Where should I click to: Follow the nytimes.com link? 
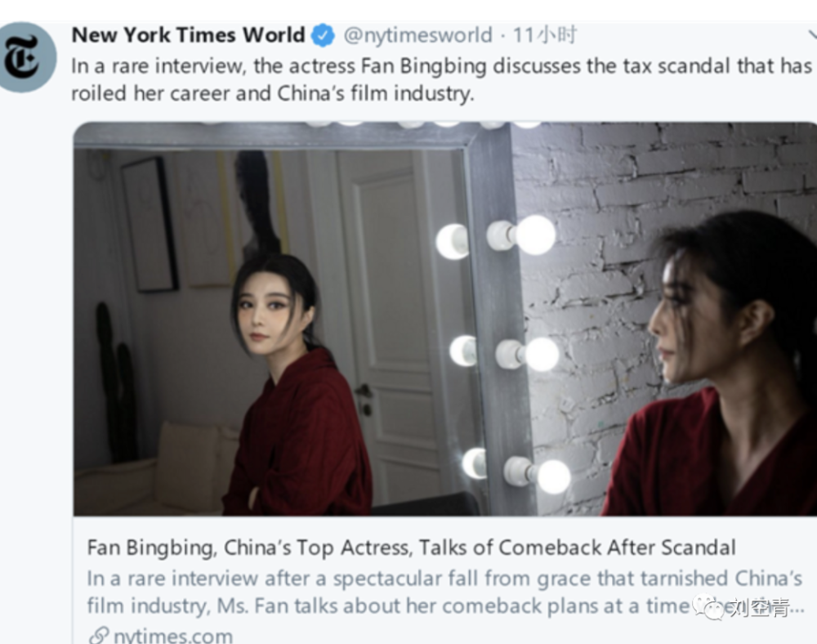pos(173,636)
